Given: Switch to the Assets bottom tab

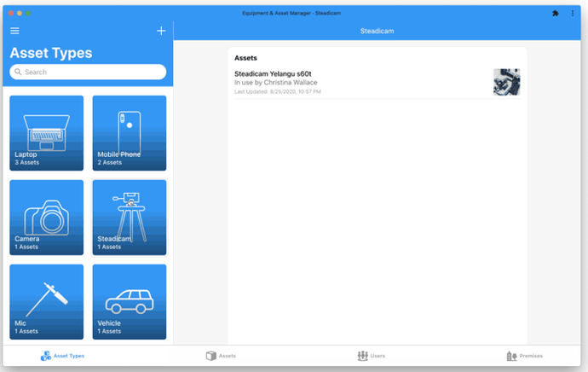Looking at the screenshot, I should 221,356.
